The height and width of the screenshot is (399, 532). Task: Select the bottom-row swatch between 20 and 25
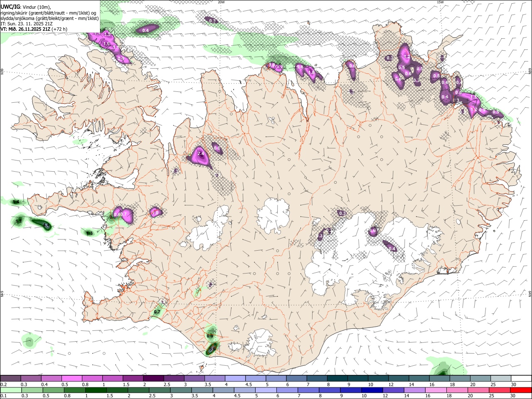pyautogui.click(x=478, y=390)
